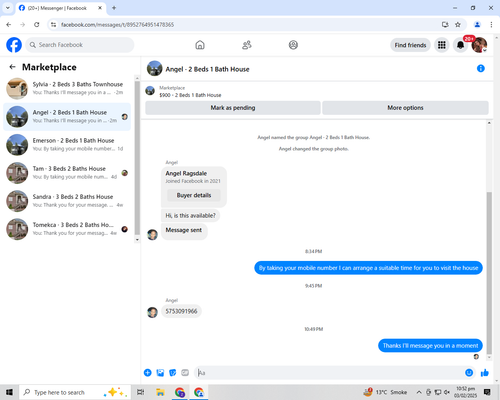Send a thumbs-up like
The height and width of the screenshot is (400, 500).
coord(485,373)
